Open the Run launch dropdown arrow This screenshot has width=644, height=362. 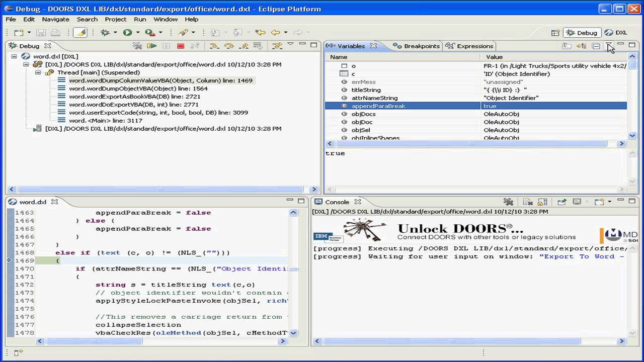tap(137, 33)
